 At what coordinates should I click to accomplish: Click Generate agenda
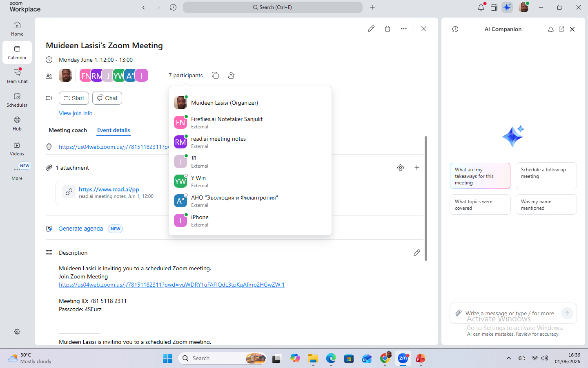tap(80, 229)
